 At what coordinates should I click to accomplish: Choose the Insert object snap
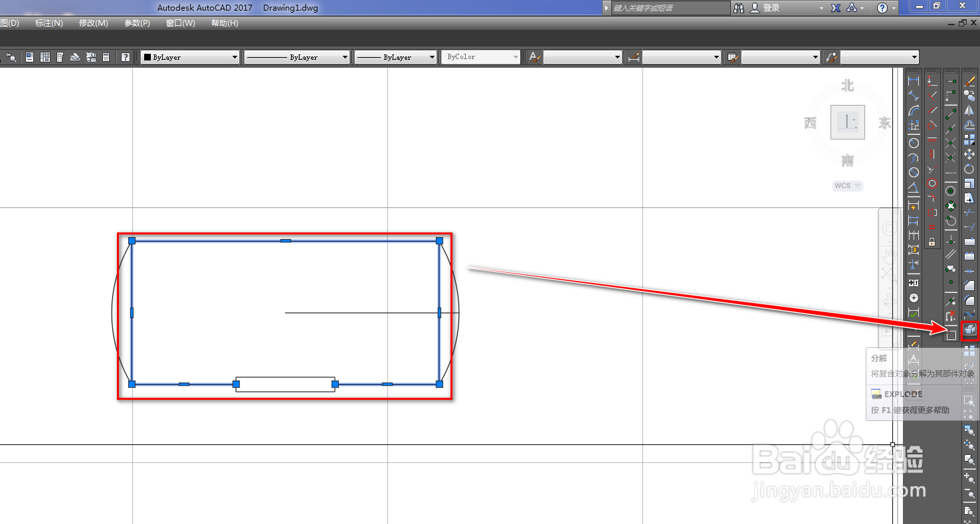[x=951, y=270]
